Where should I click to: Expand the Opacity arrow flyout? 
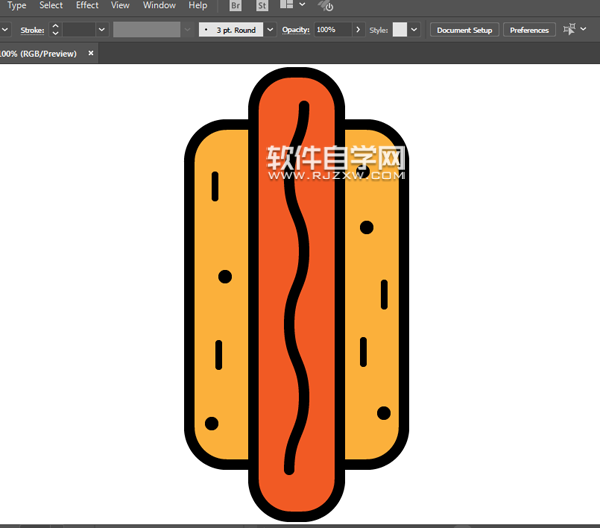[x=358, y=30]
